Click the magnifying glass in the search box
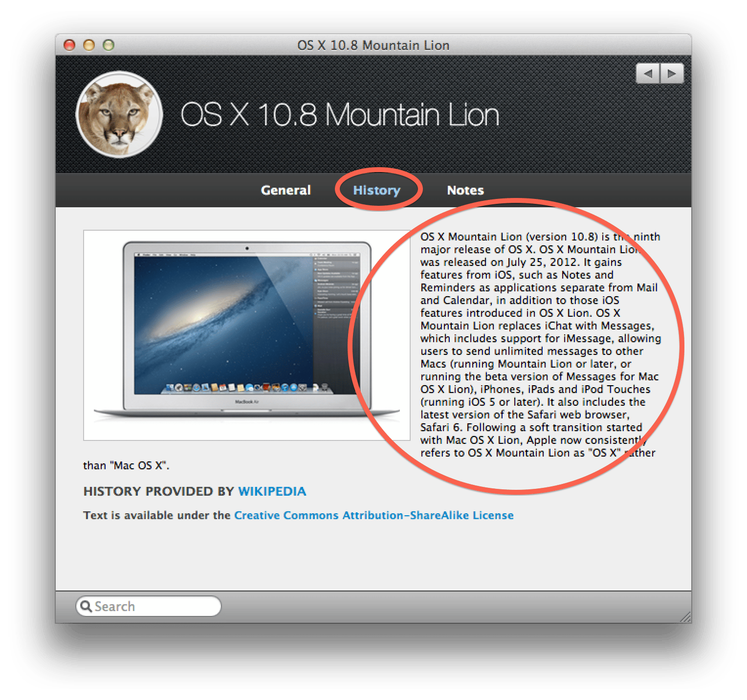The width and height of the screenshot is (747, 700). [86, 606]
